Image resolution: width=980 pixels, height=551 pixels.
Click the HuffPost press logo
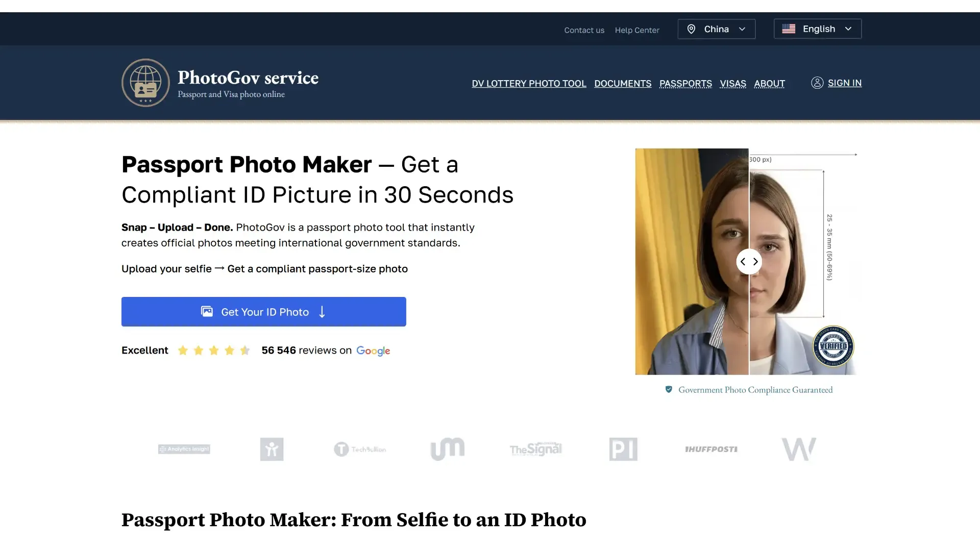click(711, 449)
